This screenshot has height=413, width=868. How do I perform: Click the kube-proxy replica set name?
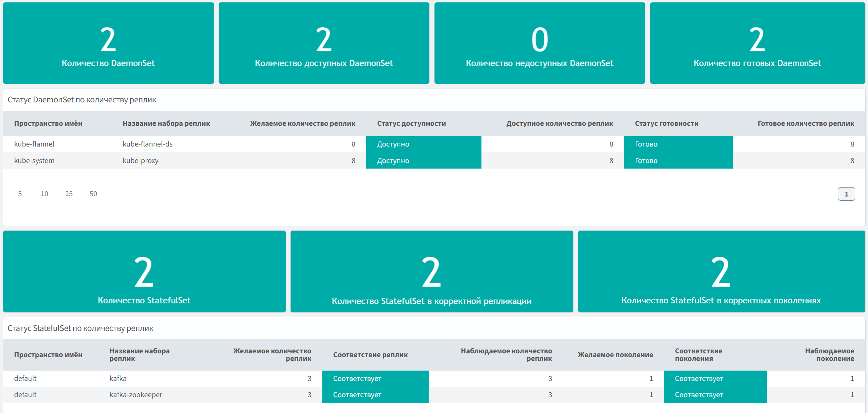tap(140, 161)
